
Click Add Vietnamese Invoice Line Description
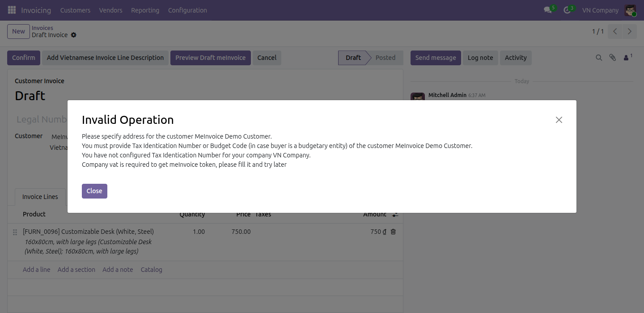click(105, 58)
